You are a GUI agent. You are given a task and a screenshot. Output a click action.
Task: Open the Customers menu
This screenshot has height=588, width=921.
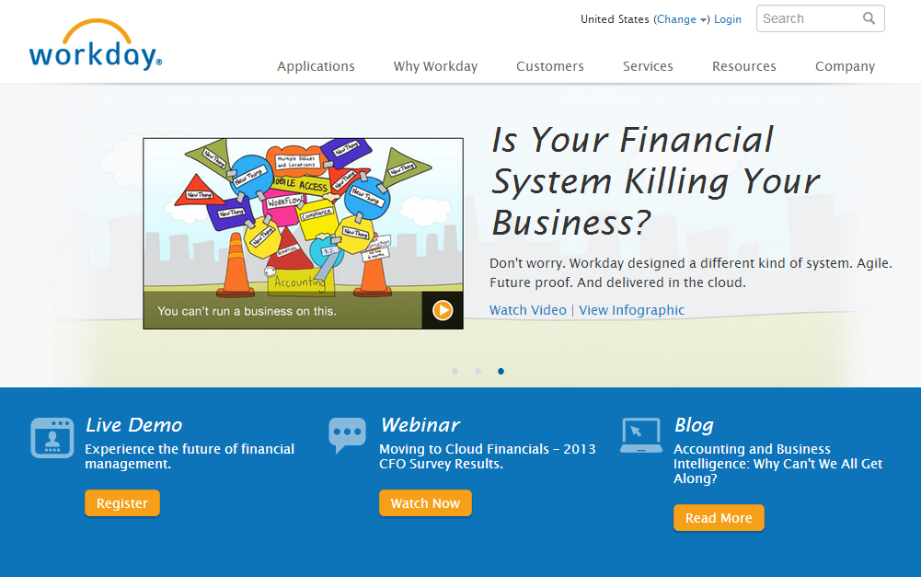pyautogui.click(x=549, y=66)
